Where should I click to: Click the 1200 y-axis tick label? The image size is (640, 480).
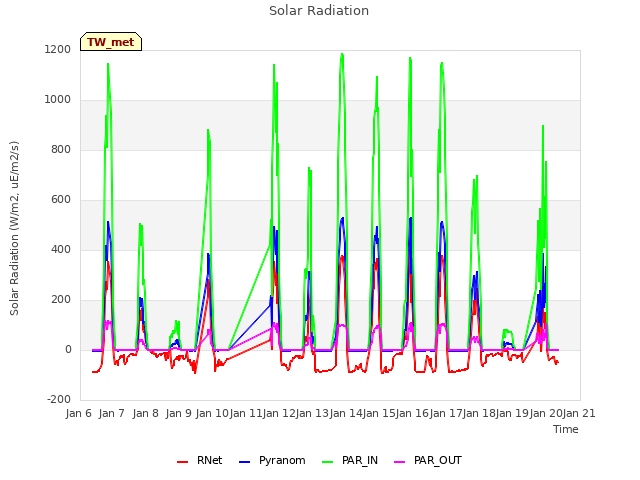click(58, 50)
